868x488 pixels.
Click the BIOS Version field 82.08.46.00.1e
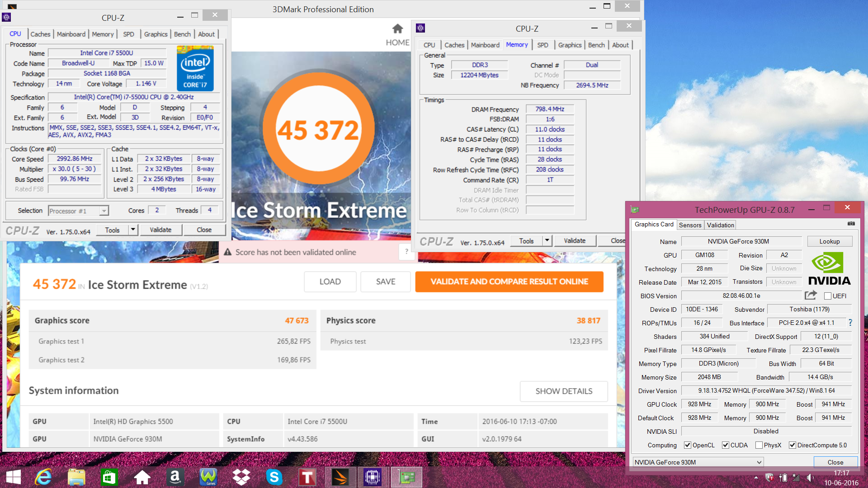point(741,296)
